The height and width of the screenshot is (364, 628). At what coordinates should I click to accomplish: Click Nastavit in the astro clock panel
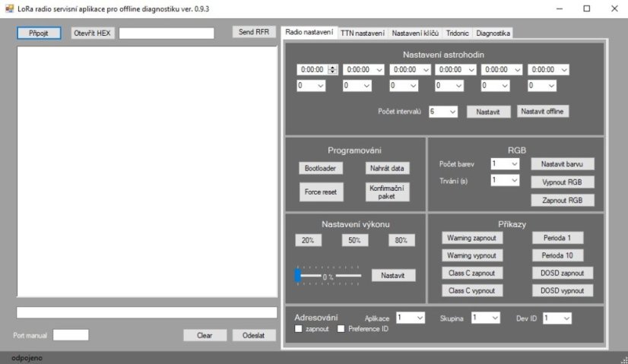488,112
